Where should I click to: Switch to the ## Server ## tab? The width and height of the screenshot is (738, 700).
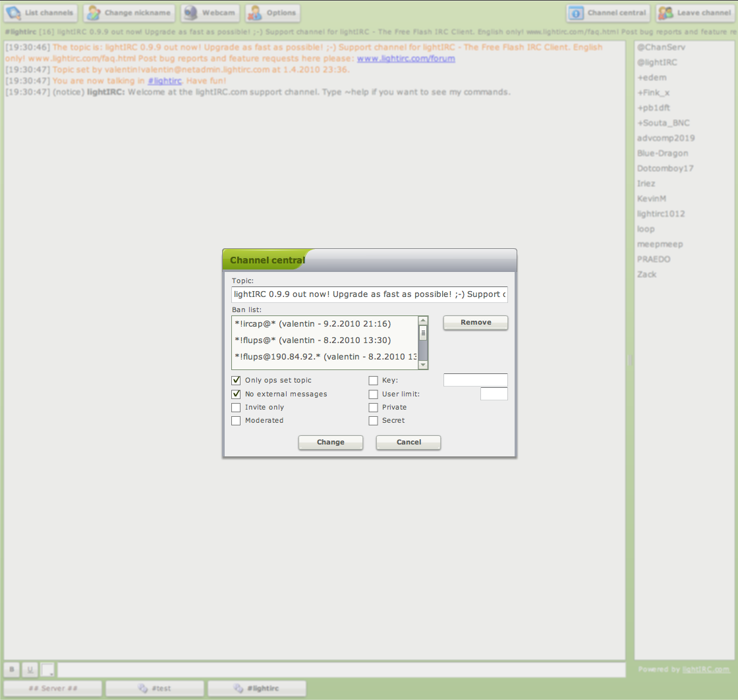53,688
